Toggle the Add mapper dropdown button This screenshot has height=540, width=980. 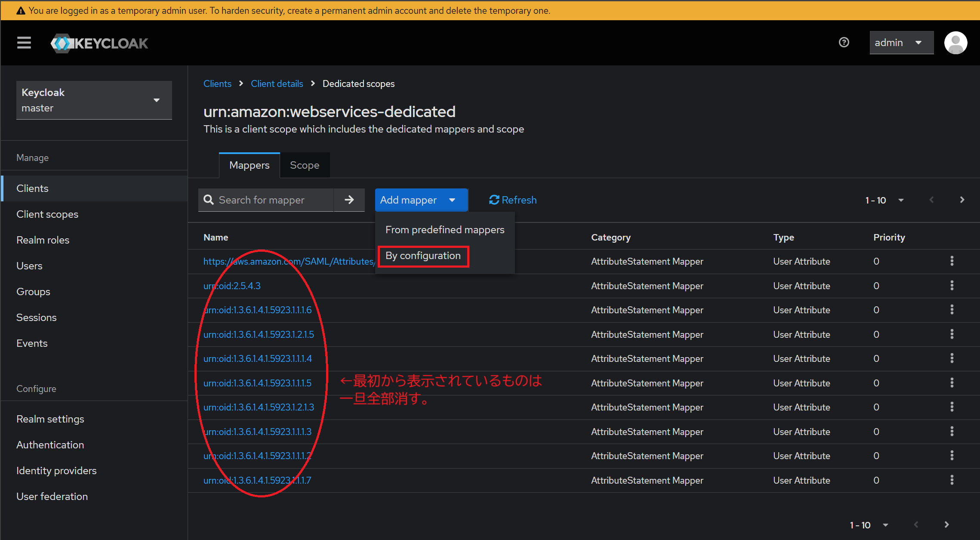[x=421, y=200]
